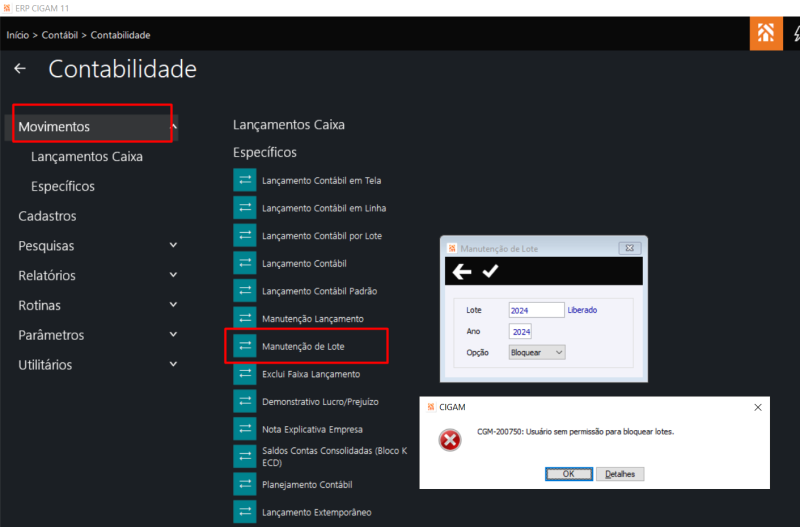Expand the Utilitários chevron
This screenshot has height=527, width=800.
(173, 364)
